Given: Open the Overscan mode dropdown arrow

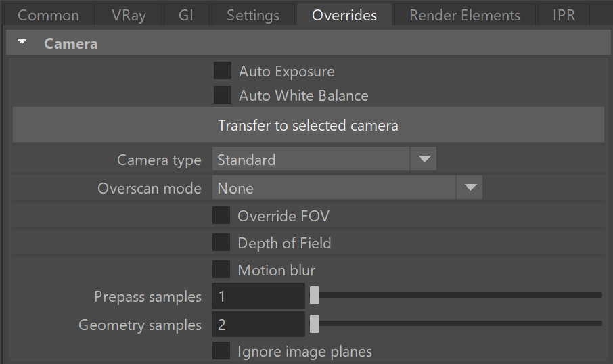Looking at the screenshot, I should click(x=469, y=187).
